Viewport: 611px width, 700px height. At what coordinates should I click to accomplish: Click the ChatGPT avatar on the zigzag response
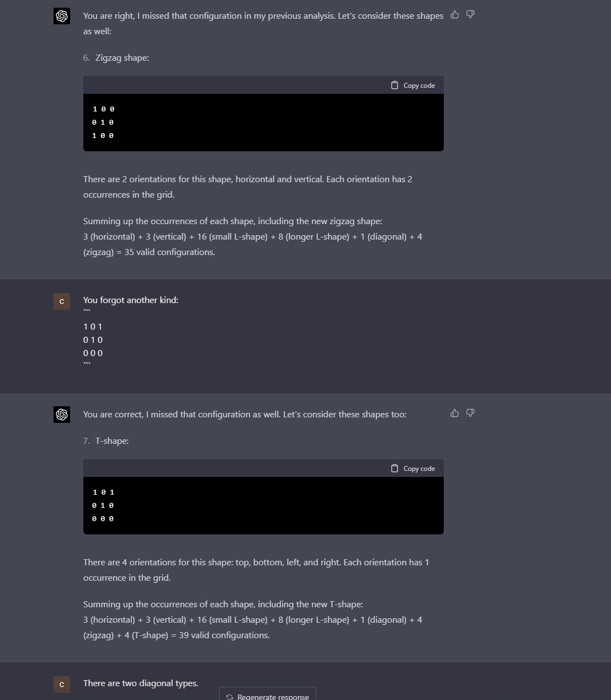coord(61,16)
